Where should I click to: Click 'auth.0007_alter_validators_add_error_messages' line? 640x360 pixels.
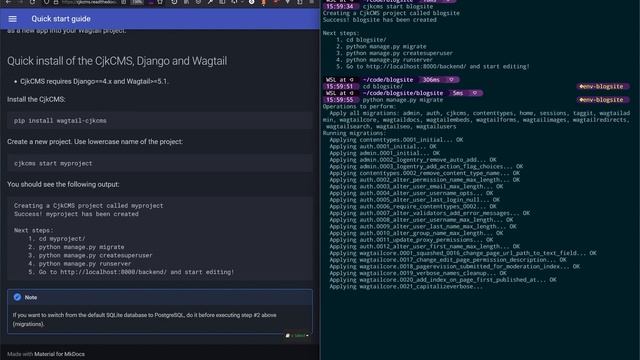pos(429,213)
